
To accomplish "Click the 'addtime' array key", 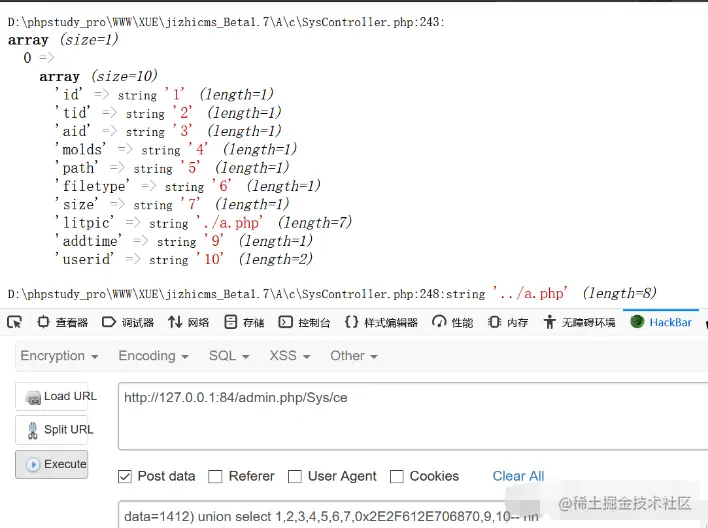I will point(88,241).
